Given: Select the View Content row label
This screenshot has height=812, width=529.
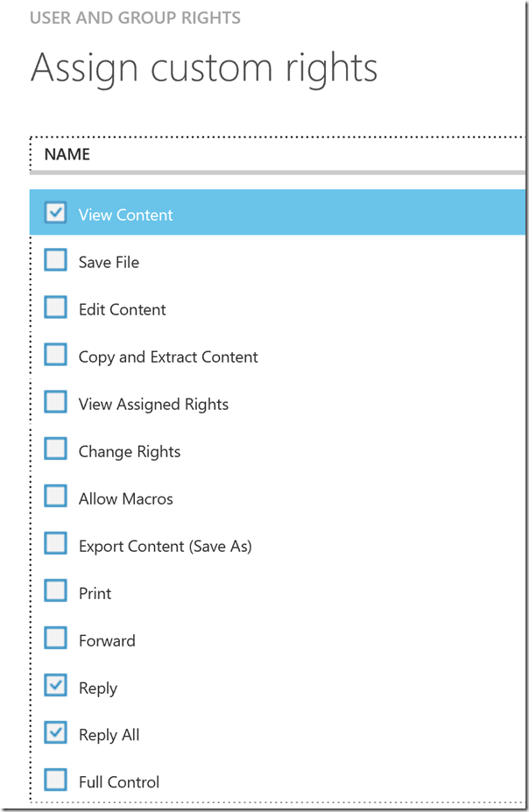Looking at the screenshot, I should point(126,215).
